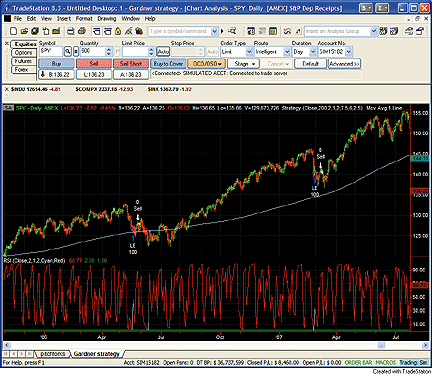
Task: Click the New document toolbar icon
Action: [x=13, y=31]
